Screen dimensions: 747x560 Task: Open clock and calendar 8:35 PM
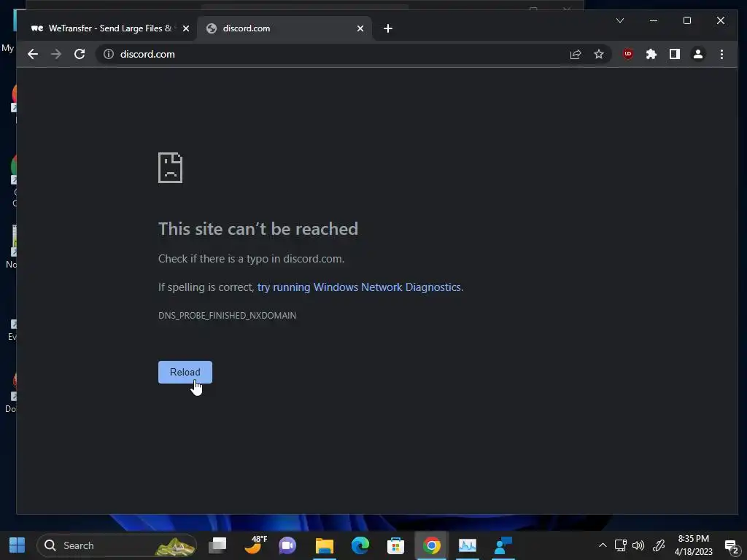pos(694,545)
